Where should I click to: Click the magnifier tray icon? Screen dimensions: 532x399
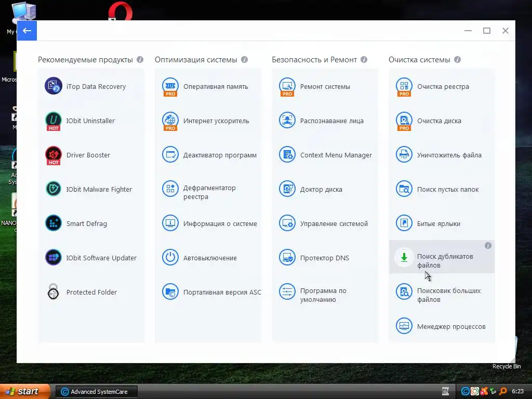coord(502,391)
